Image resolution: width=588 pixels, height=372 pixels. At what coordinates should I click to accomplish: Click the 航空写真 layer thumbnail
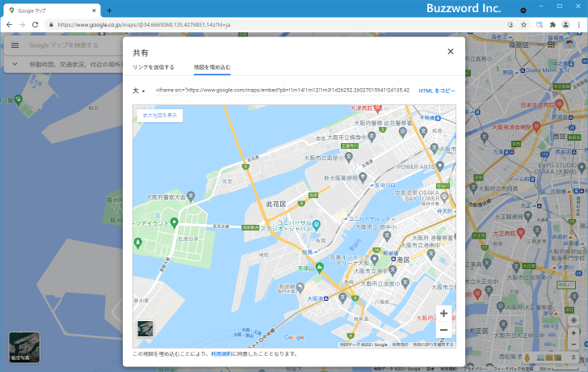coord(24,347)
